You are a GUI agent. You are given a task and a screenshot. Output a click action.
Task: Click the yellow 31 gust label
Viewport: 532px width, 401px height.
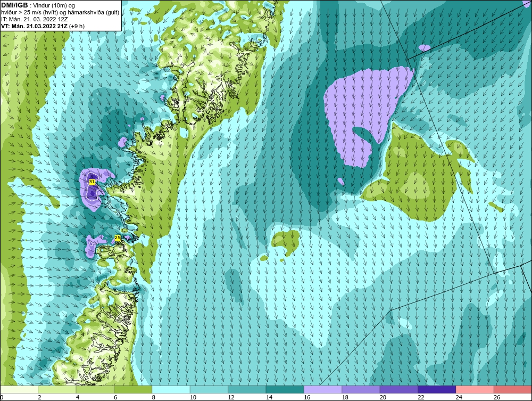coord(92,182)
